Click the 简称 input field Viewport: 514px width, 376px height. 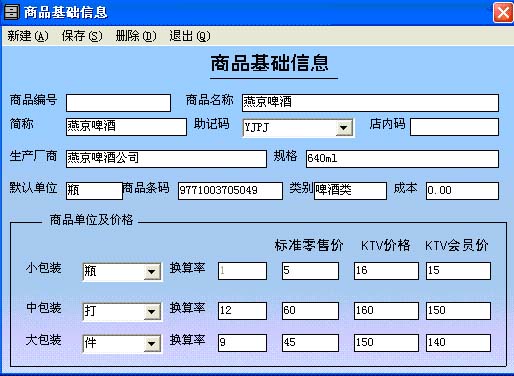click(x=126, y=127)
